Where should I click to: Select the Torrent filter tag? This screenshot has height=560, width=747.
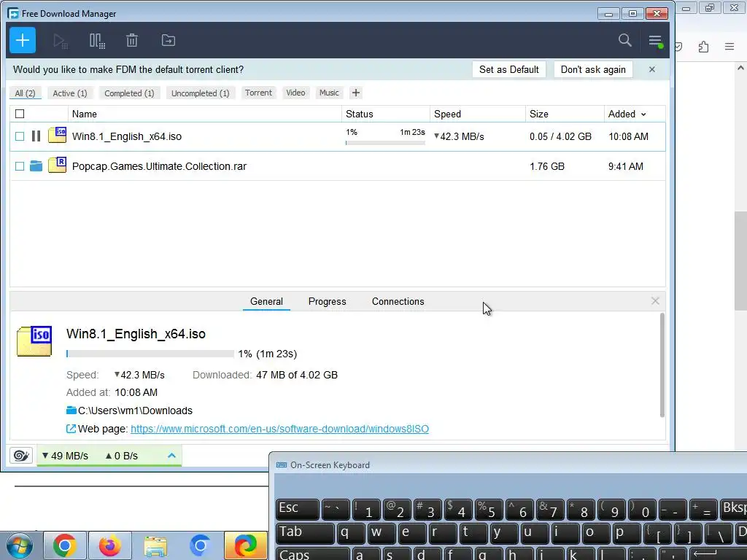[x=258, y=93]
